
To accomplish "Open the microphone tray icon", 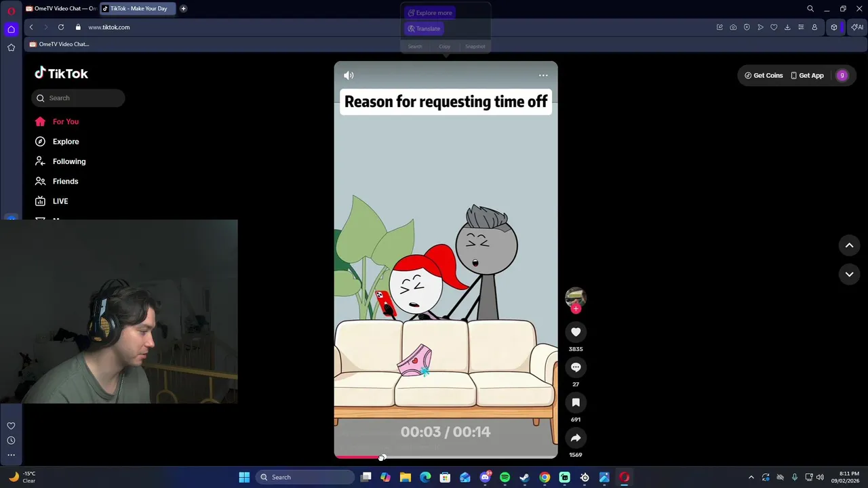I will pos(794,477).
